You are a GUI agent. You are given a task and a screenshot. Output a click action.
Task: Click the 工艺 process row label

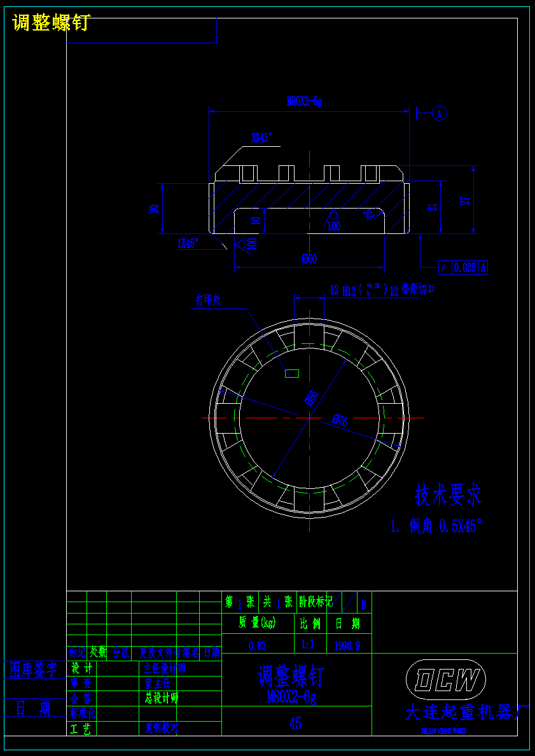(x=81, y=729)
